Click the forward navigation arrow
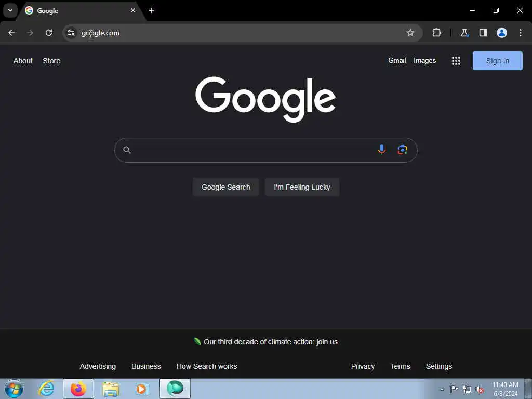Viewport: 532px width, 399px height. (x=30, y=33)
